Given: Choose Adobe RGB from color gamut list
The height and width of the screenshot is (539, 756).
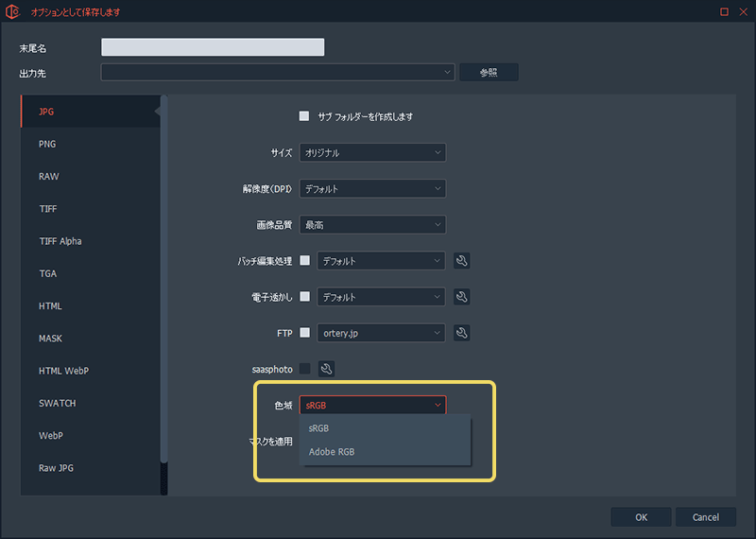Looking at the screenshot, I should pos(332,452).
